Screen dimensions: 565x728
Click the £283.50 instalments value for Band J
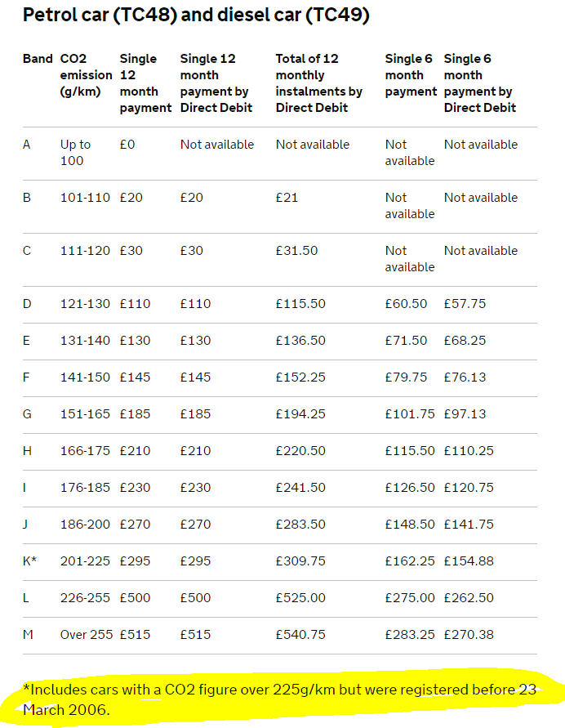pos(300,525)
